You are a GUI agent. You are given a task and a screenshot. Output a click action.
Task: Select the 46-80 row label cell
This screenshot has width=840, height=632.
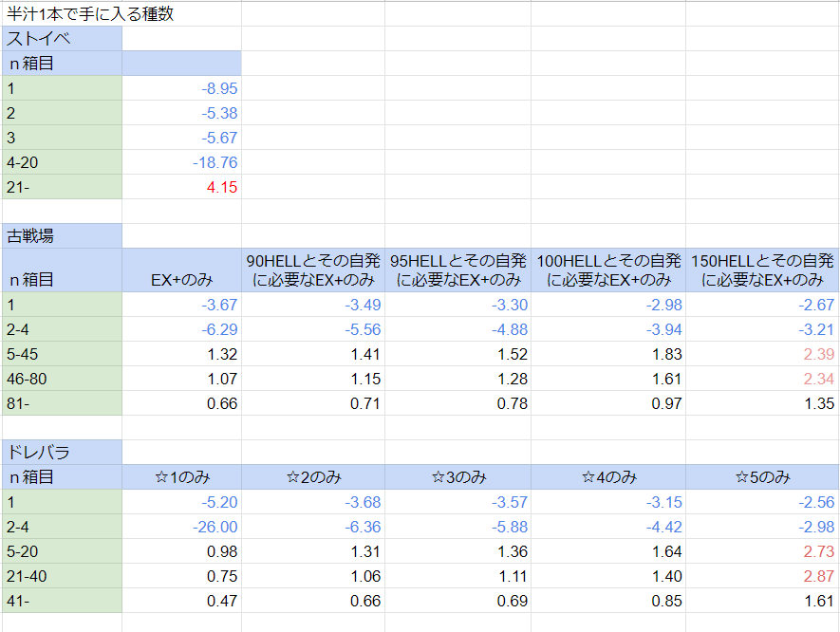pos(62,378)
